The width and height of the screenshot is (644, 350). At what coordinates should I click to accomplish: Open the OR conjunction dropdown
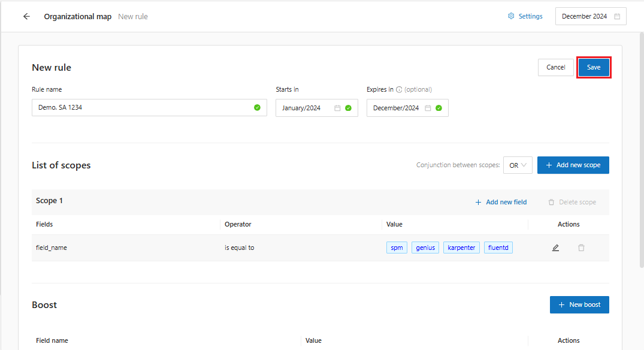518,165
